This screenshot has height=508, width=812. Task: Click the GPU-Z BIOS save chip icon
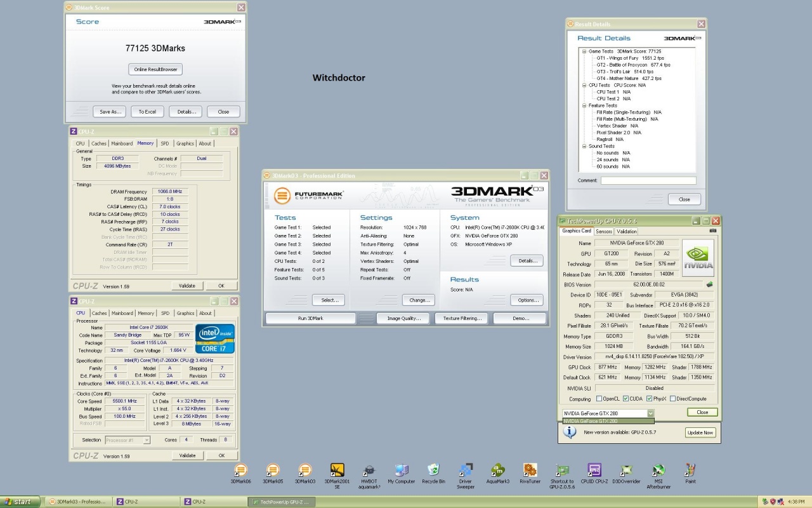tap(709, 284)
